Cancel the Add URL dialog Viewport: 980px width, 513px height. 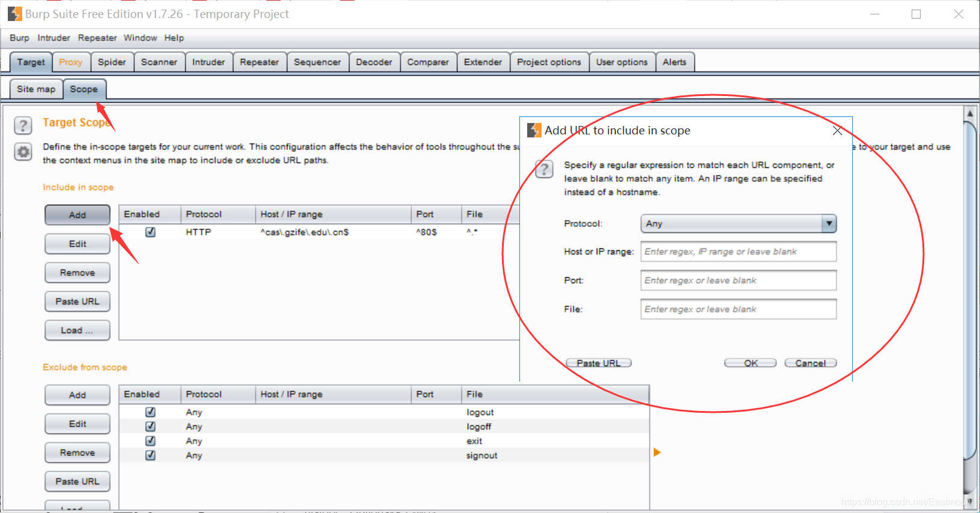(x=810, y=363)
